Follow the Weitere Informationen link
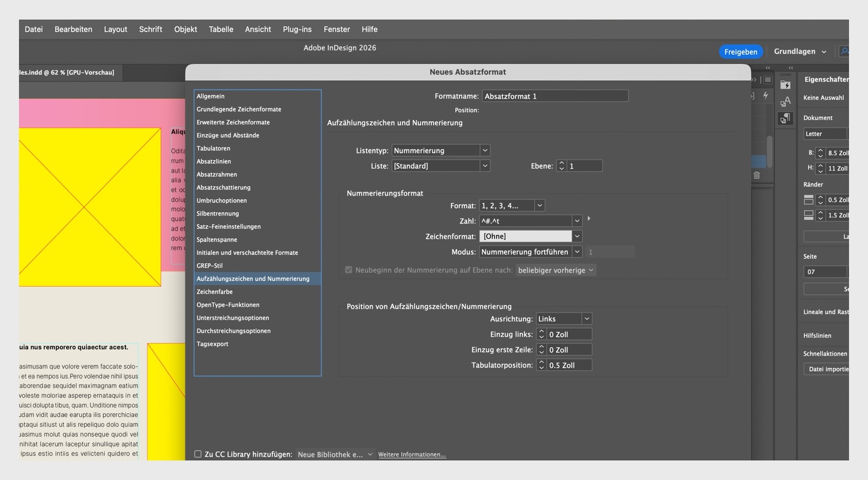The height and width of the screenshot is (480, 868). (x=412, y=454)
